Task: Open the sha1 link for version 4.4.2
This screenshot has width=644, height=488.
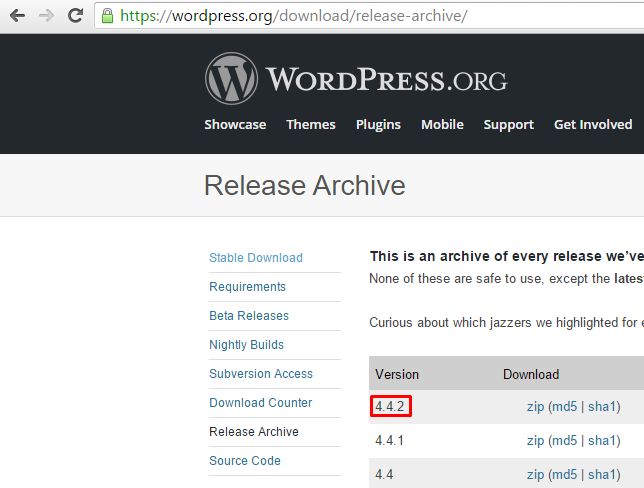Action: pyautogui.click(x=602, y=407)
